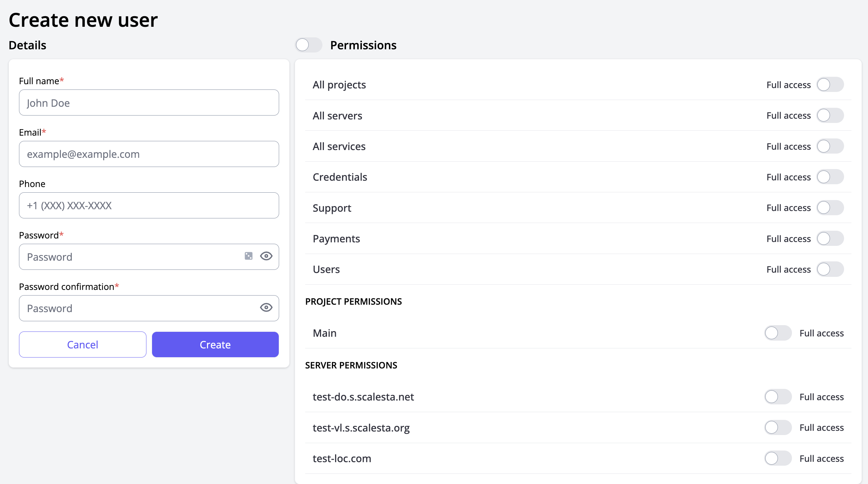Turn on full access for test-loc.com
868x484 pixels.
[x=778, y=458]
